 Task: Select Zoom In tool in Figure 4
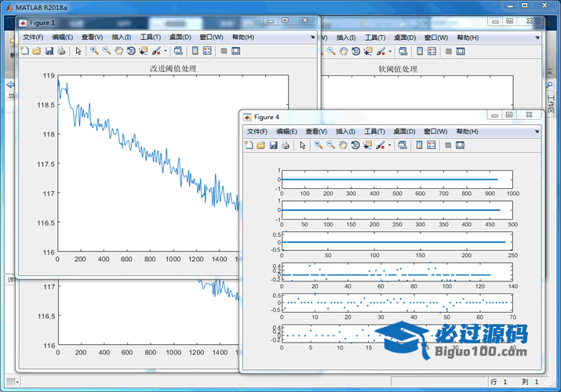tap(319, 145)
